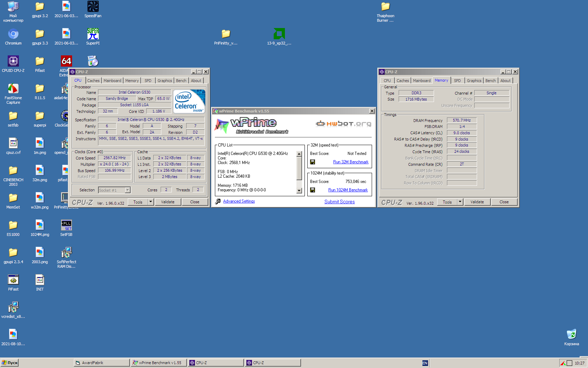Click Validate in right CPU-Z window
The width and height of the screenshot is (588, 368).
[477, 202]
